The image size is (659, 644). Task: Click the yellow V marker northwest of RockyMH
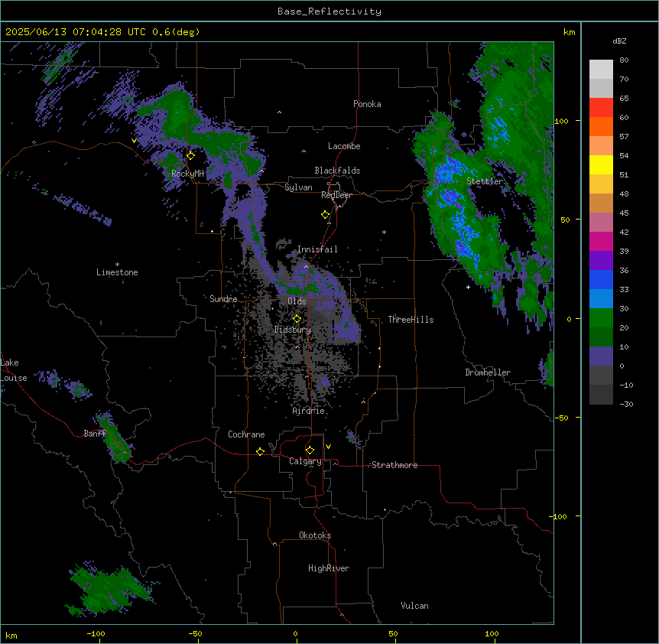134,141
